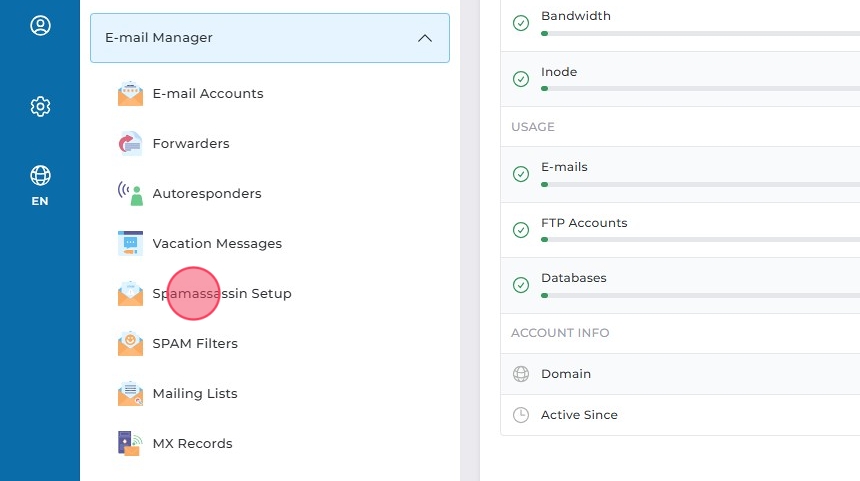
Task: Open settings gear in blue sidebar
Action: pos(40,106)
